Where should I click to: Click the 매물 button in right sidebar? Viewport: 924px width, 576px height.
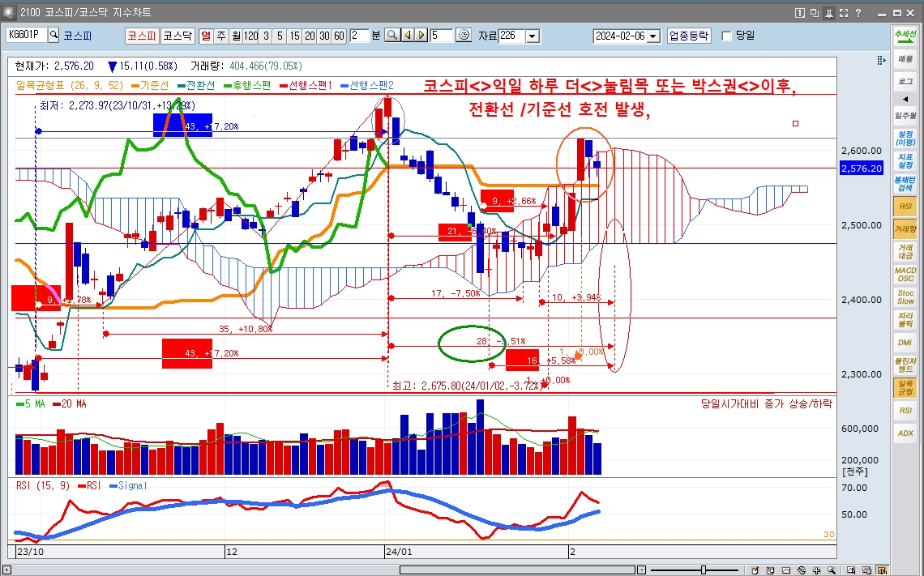pos(905,59)
